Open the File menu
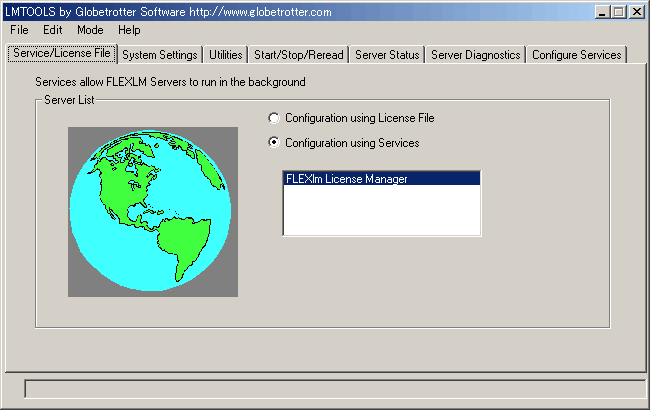 pos(19,30)
